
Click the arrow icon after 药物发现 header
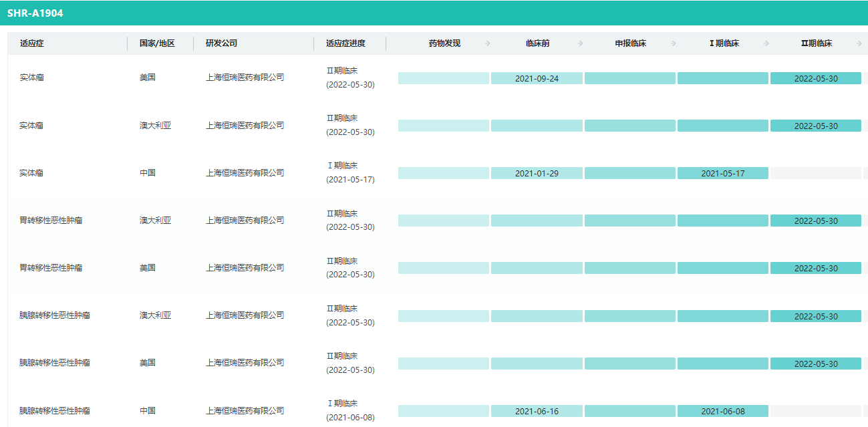point(487,43)
